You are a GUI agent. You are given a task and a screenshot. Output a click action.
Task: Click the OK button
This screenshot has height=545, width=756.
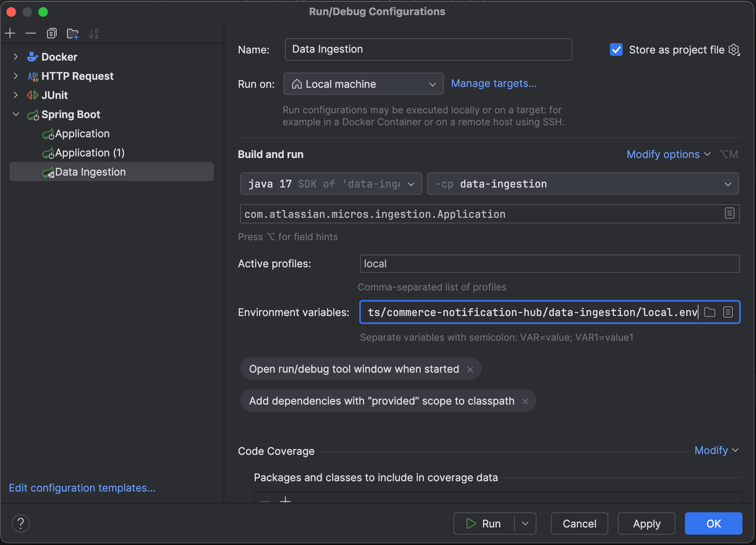coord(713,523)
